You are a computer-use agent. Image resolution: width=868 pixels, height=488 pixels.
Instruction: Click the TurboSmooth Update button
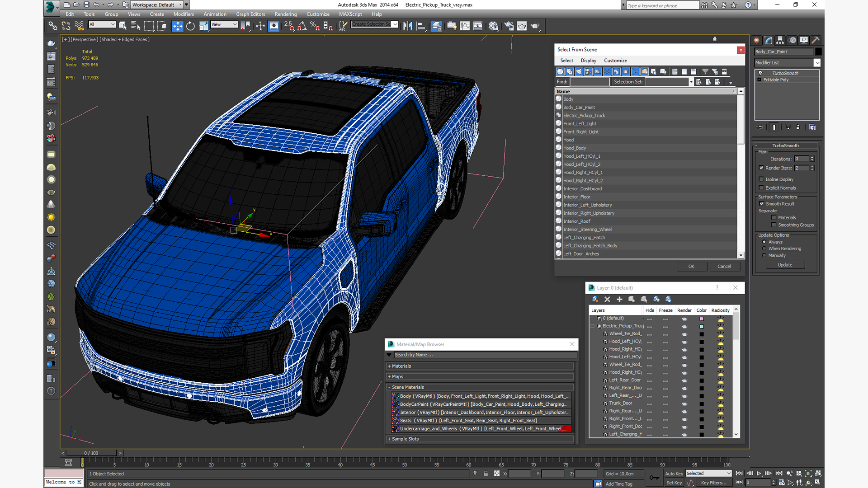tap(785, 265)
